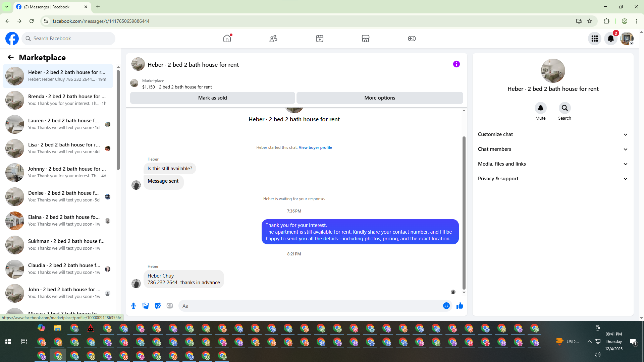
Task: Open the emoji picker in message box
Action: click(446, 306)
